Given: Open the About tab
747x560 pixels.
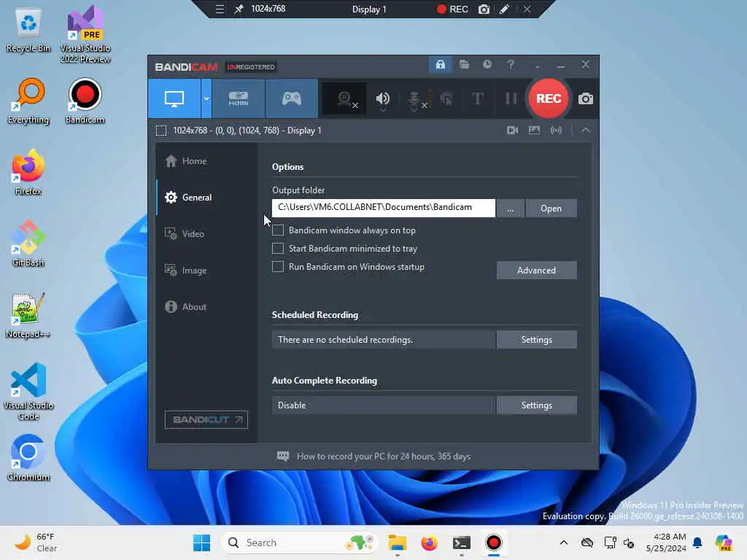Looking at the screenshot, I should pos(206,307).
